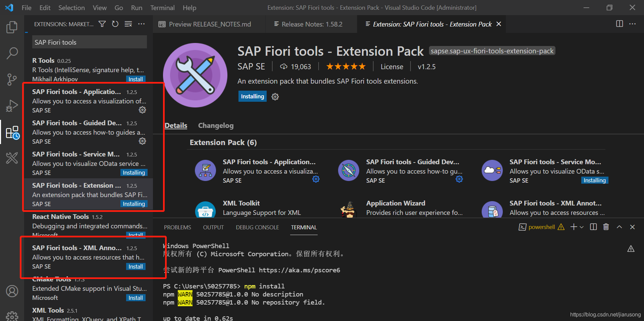Open SAP Fiori tools Service Mo... pack card
Image resolution: width=644 pixels, height=321 pixels.
545,171
